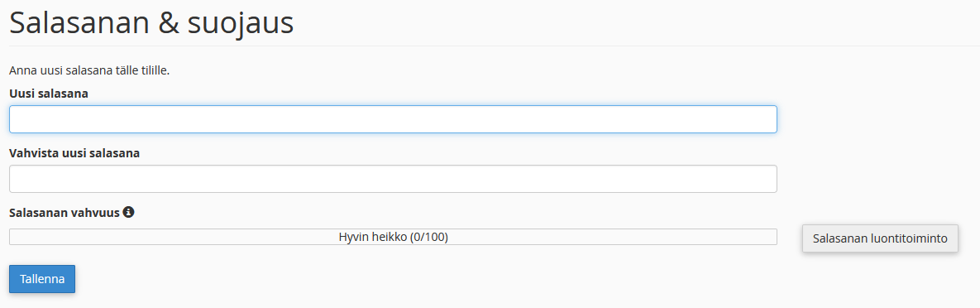Click the word luontitoiminto on the generator button
The image size is (980, 308).
click(x=910, y=238)
